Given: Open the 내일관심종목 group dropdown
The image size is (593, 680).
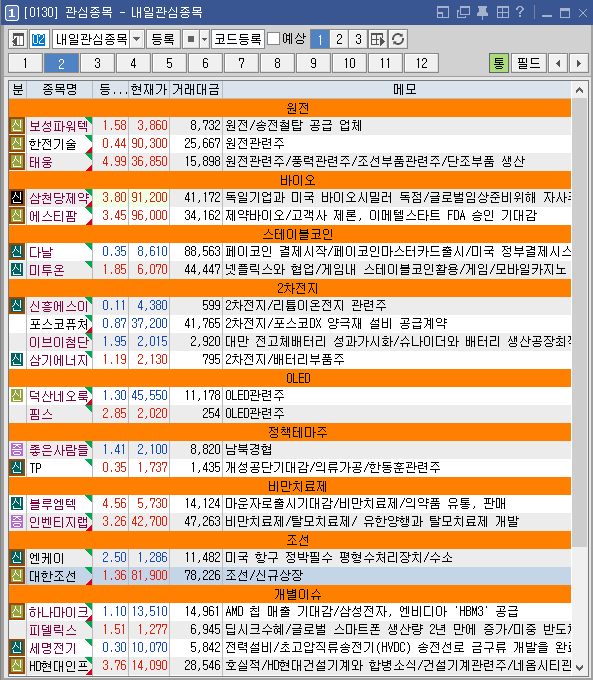Looking at the screenshot, I should pos(137,39).
